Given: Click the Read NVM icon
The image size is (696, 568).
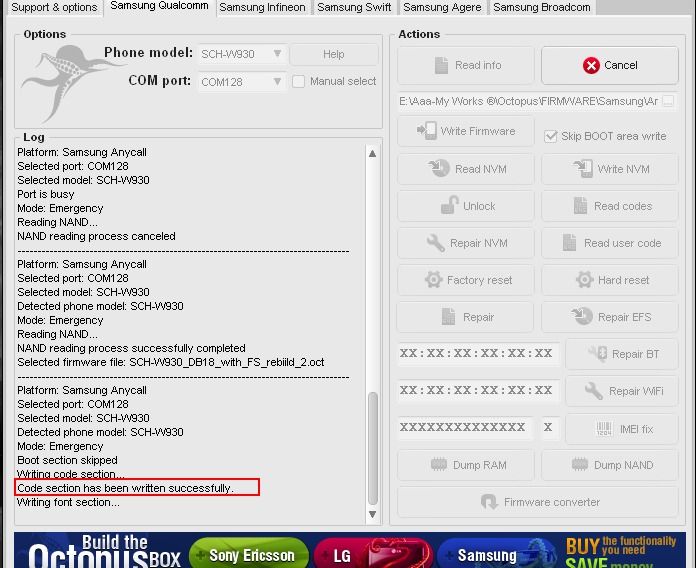Looking at the screenshot, I should pos(439,168).
